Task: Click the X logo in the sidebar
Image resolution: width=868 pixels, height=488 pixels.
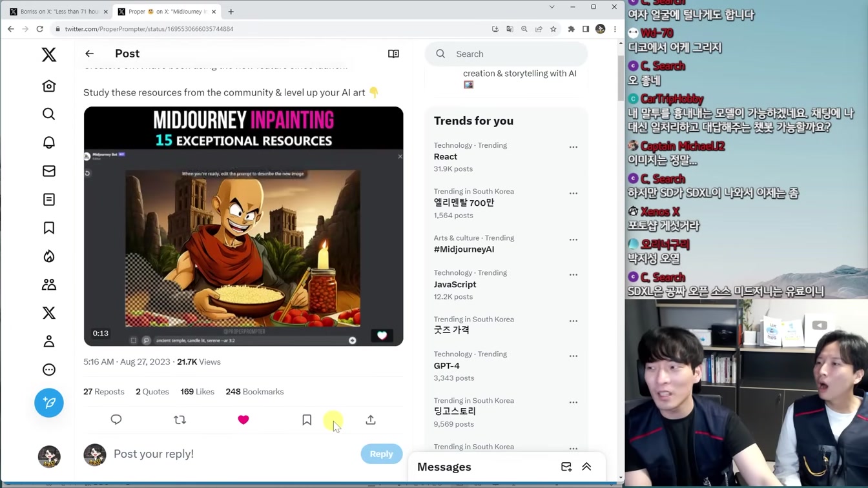Action: 49,54
